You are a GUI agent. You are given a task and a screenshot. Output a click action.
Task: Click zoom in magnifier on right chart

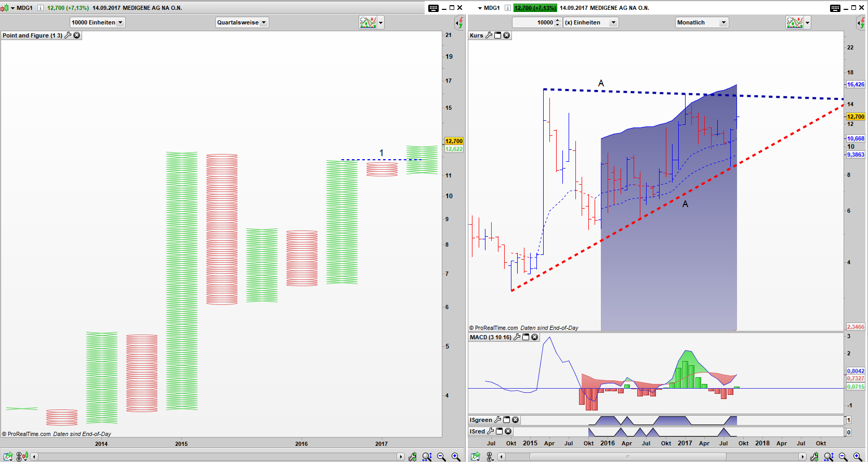(x=858, y=457)
